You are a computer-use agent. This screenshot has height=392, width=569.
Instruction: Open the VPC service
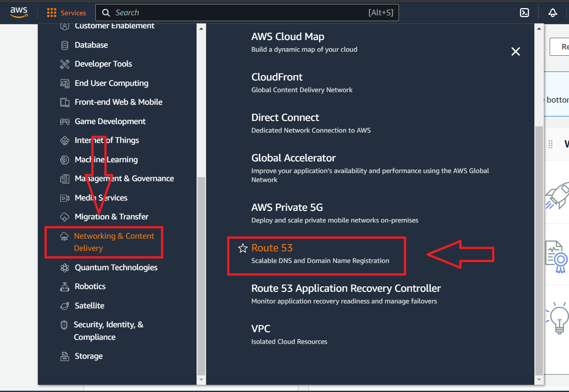tap(261, 329)
